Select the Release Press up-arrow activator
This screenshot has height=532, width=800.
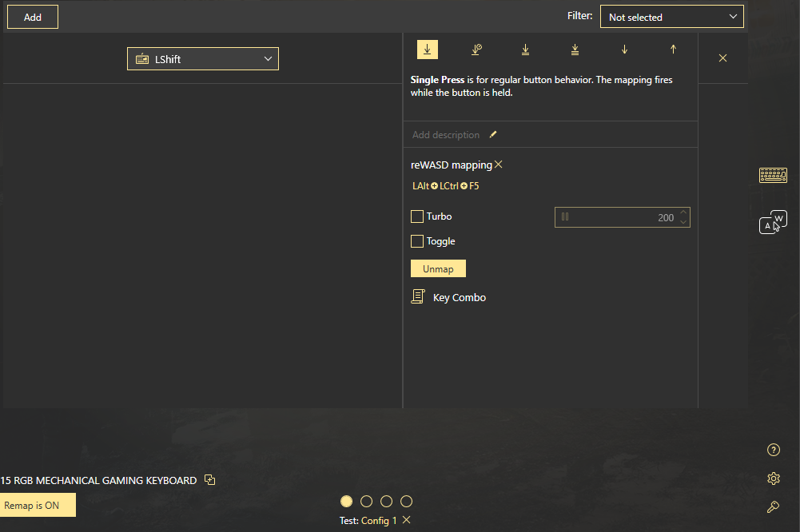(x=673, y=50)
